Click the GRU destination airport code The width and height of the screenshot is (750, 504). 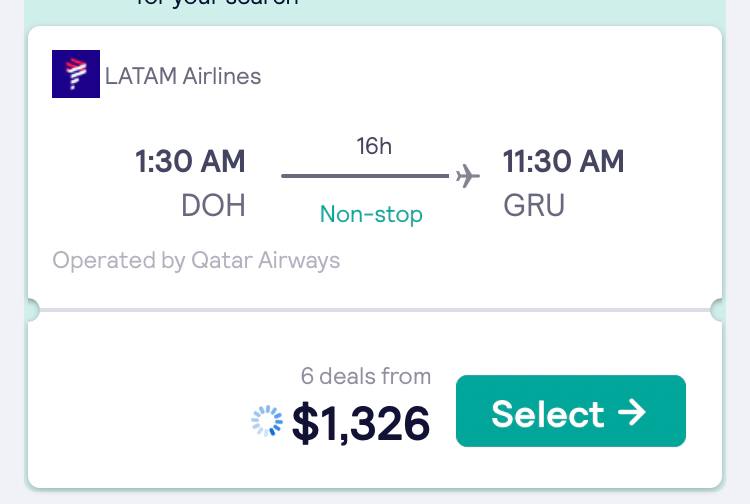point(534,206)
